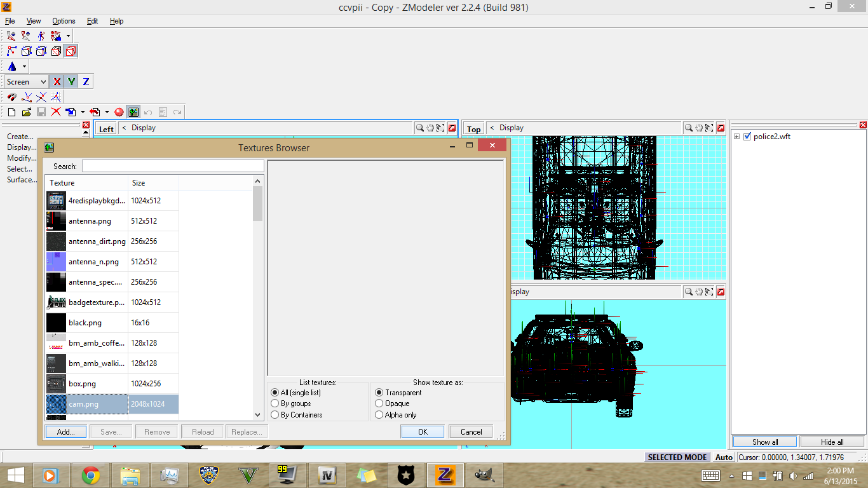Create a new document with blank page icon
Viewport: 868px width, 488px height.
[12, 112]
